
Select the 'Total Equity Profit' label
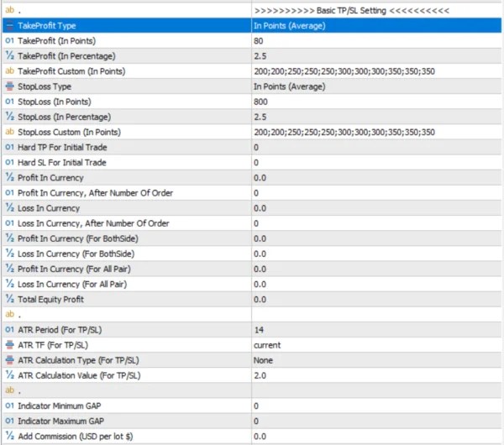(x=50, y=299)
